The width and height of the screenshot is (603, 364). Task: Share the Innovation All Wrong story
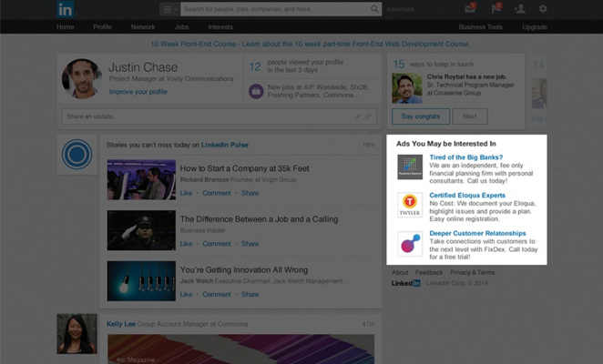point(250,295)
